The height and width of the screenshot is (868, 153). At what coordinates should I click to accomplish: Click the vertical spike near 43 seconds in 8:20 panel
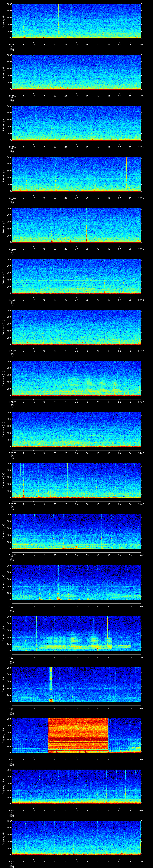pyautogui.click(x=105, y=325)
